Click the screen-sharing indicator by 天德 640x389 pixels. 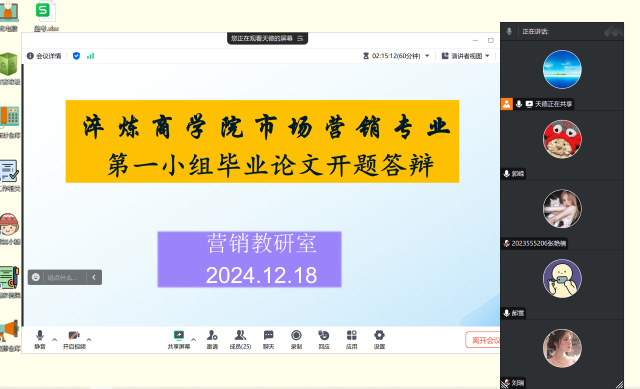529,104
